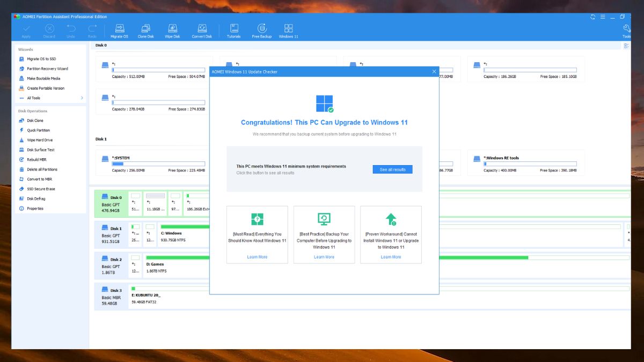
Task: Click the Disk 0 section label
Action: point(101,46)
